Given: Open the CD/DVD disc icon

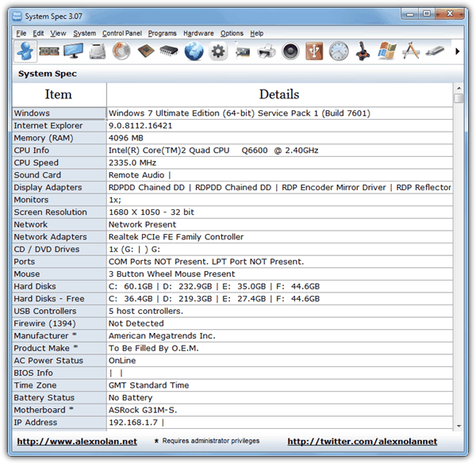Looking at the screenshot, I should [x=121, y=51].
